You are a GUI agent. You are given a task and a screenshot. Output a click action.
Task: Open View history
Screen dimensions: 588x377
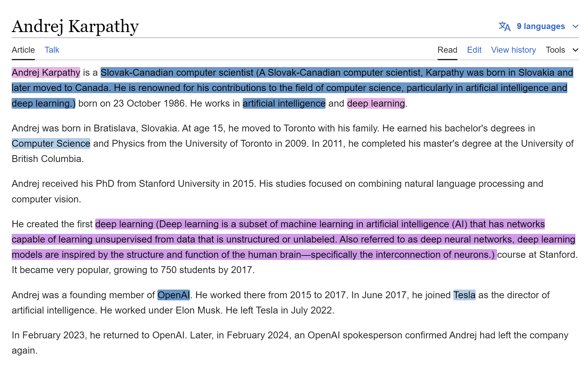tap(513, 50)
